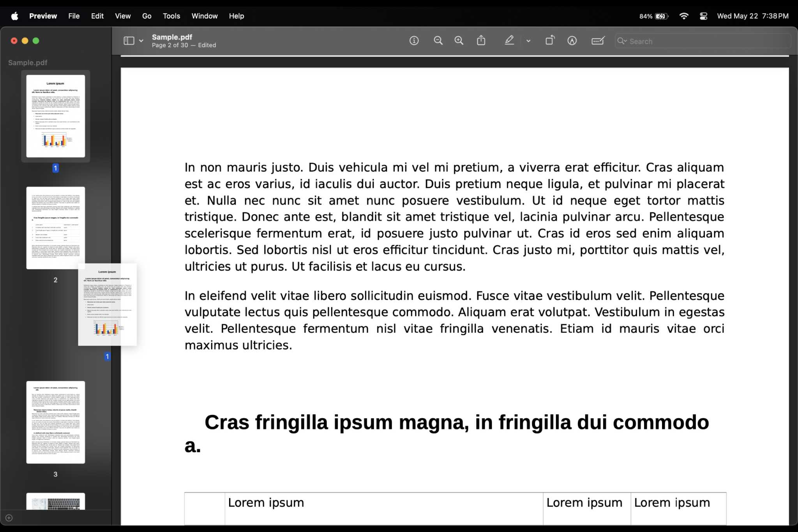Check the Wi-Fi status icon
This screenshot has height=532, width=798.
tap(684, 16)
